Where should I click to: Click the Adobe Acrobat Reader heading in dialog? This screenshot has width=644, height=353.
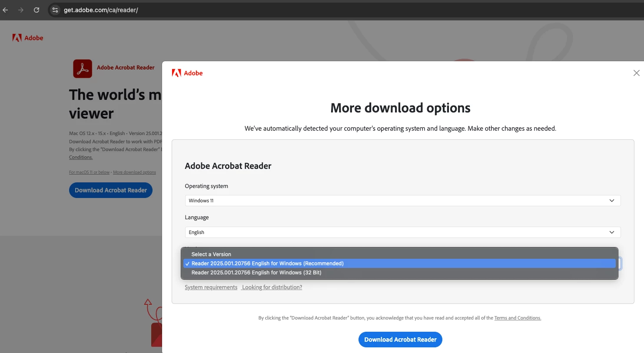[228, 166]
